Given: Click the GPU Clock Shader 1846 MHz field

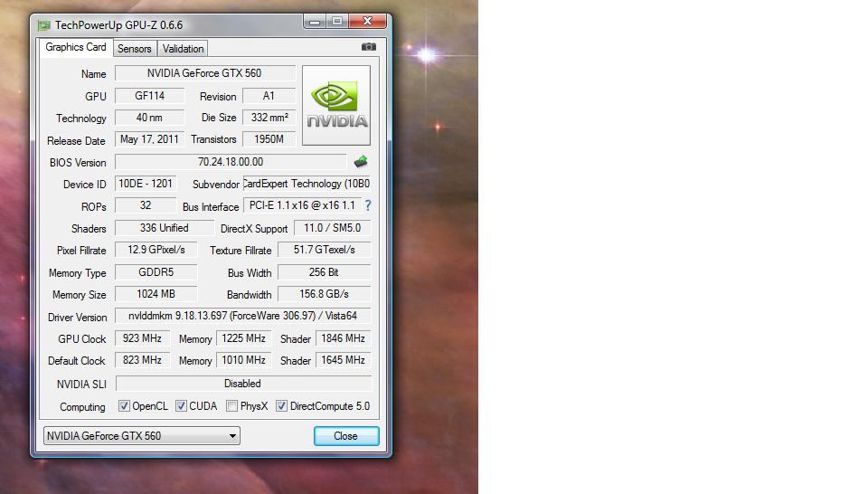Looking at the screenshot, I should (x=344, y=338).
